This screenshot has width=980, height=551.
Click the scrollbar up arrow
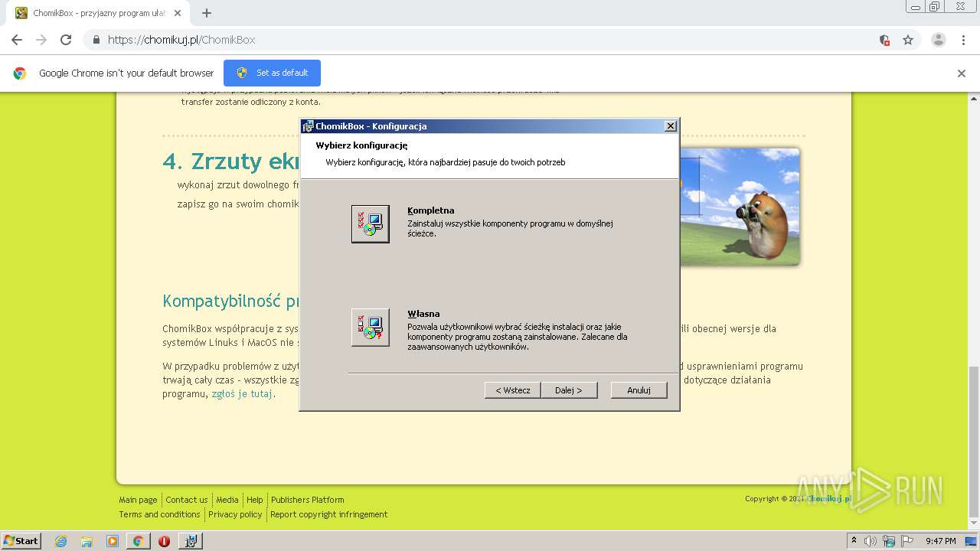click(974, 98)
